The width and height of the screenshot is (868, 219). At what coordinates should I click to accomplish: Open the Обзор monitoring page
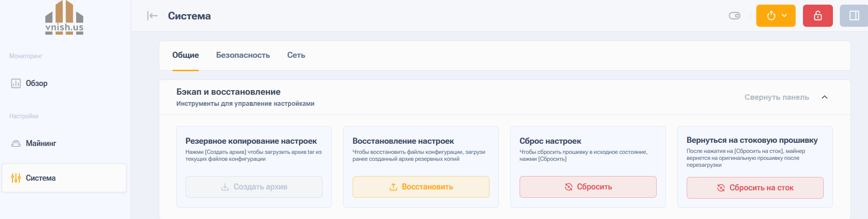(x=64, y=83)
